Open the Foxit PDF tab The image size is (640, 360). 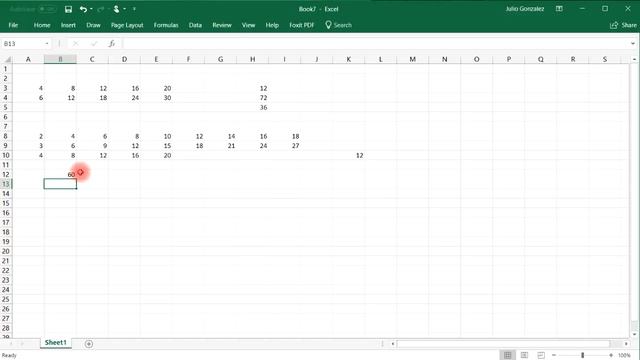coord(301,25)
